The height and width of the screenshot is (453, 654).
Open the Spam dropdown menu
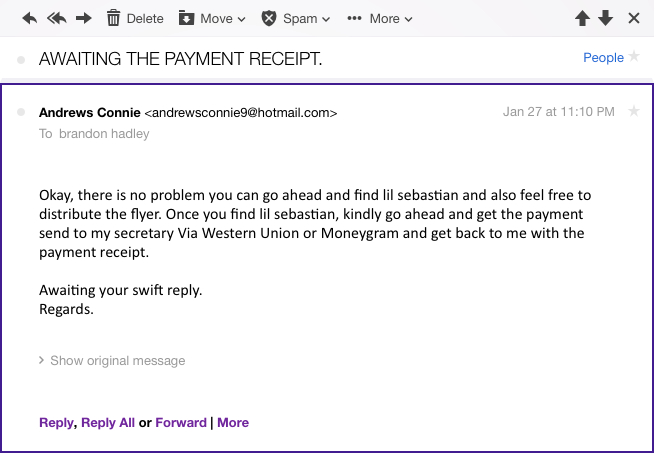(x=296, y=18)
